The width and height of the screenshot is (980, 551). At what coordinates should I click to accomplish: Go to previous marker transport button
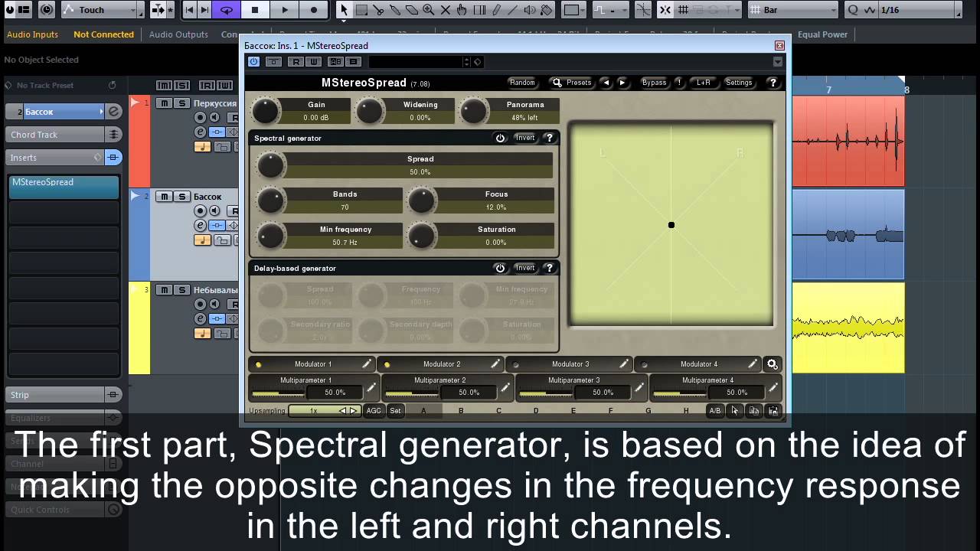tap(190, 10)
